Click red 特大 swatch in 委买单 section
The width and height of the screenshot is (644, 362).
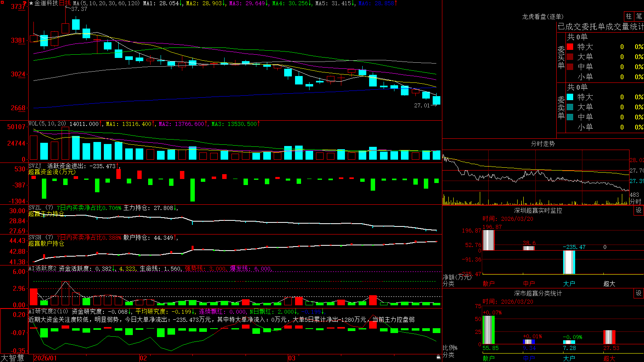click(570, 47)
